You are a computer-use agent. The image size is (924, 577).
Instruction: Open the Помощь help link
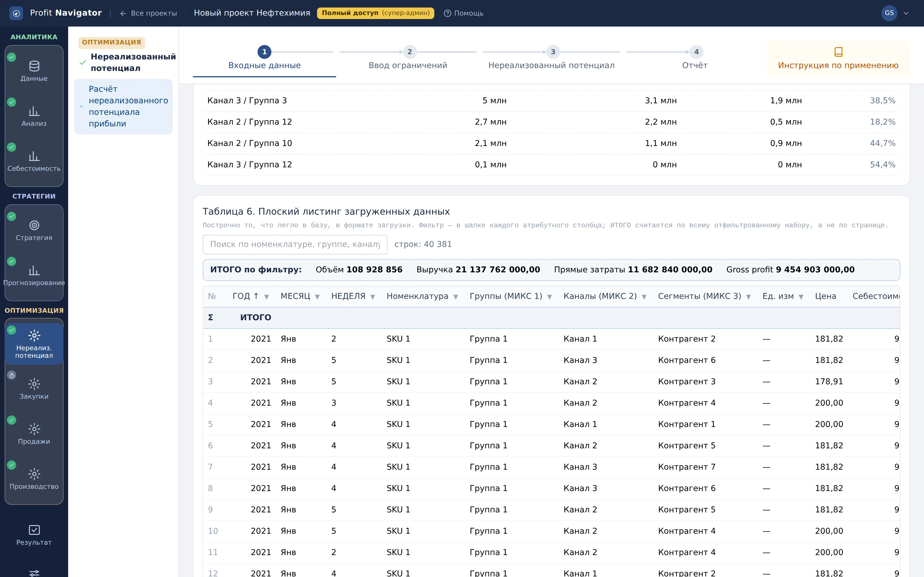[463, 13]
